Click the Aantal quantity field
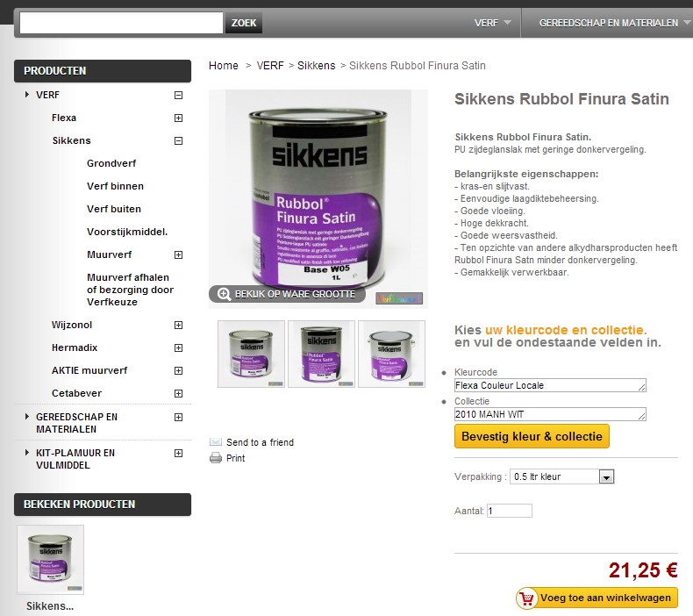Image resolution: width=693 pixels, height=616 pixels. [510, 511]
